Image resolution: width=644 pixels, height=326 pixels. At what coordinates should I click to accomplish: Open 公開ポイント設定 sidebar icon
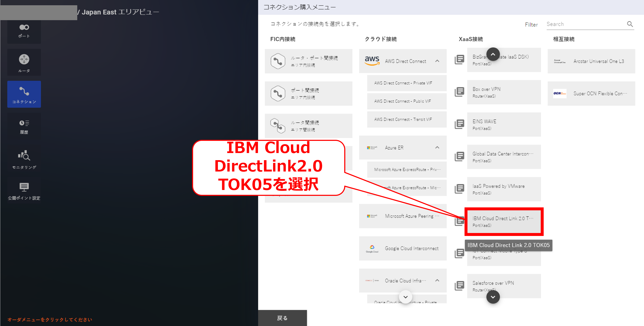[24, 191]
